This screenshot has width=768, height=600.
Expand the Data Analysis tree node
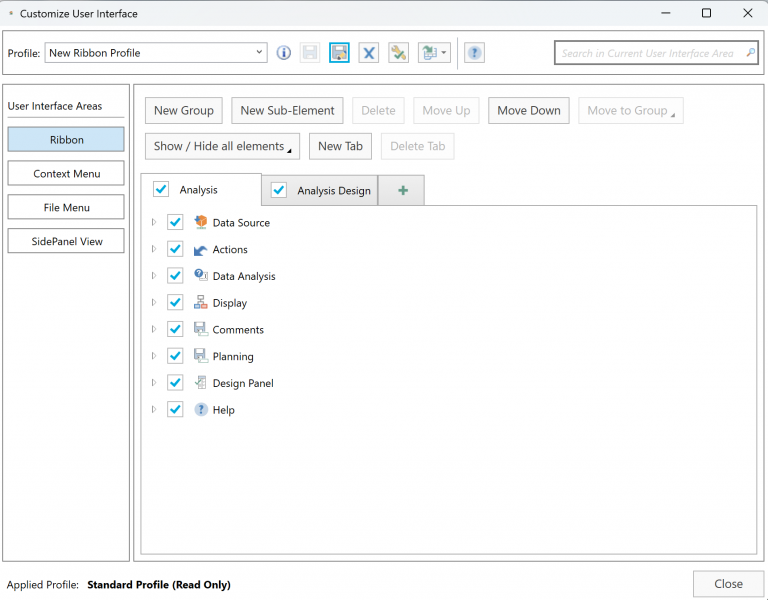click(154, 276)
